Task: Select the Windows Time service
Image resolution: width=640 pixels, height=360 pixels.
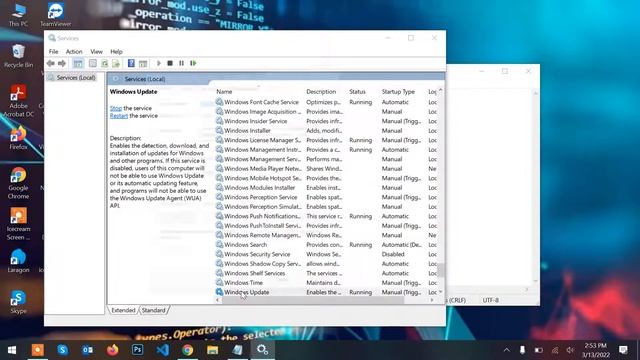Action: click(x=327, y=283)
